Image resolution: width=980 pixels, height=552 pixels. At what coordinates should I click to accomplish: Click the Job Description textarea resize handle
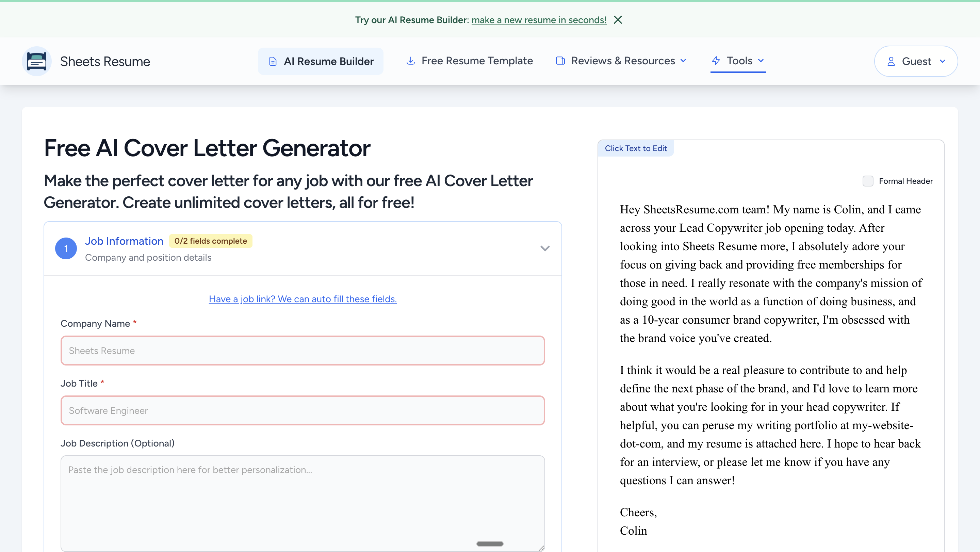point(541,548)
